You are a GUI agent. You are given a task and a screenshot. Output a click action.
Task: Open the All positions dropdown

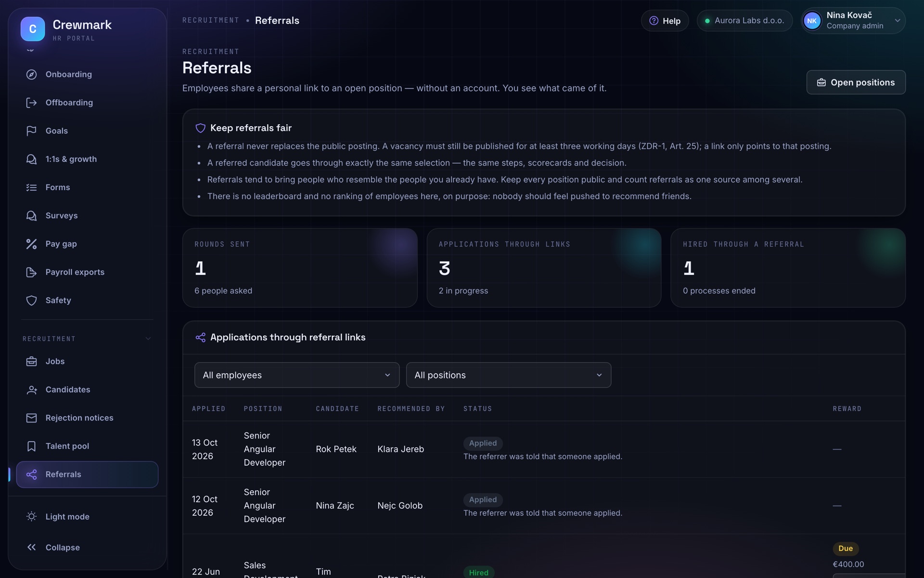pyautogui.click(x=509, y=375)
